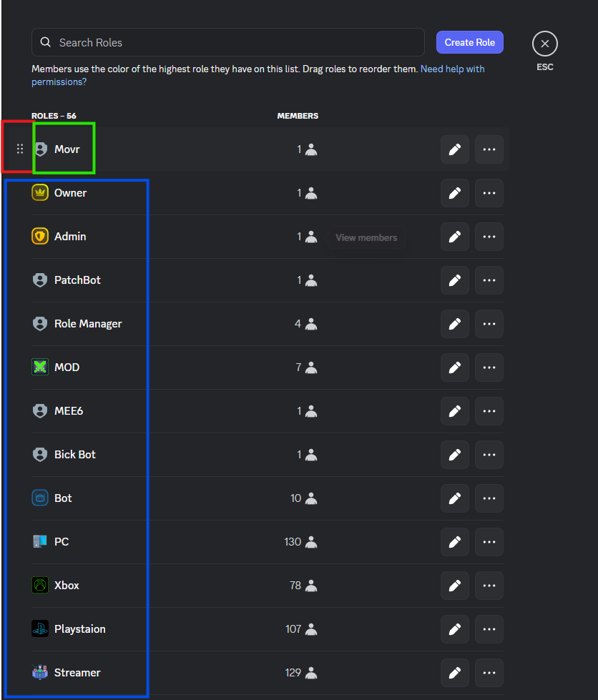Click the search magnifier icon
The image size is (598, 700).
point(46,42)
